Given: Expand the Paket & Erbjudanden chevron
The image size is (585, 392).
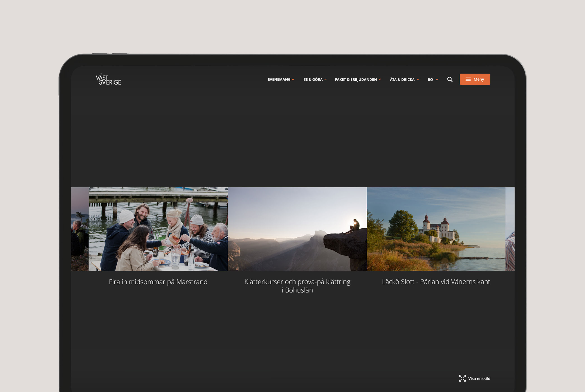Looking at the screenshot, I should (x=379, y=80).
